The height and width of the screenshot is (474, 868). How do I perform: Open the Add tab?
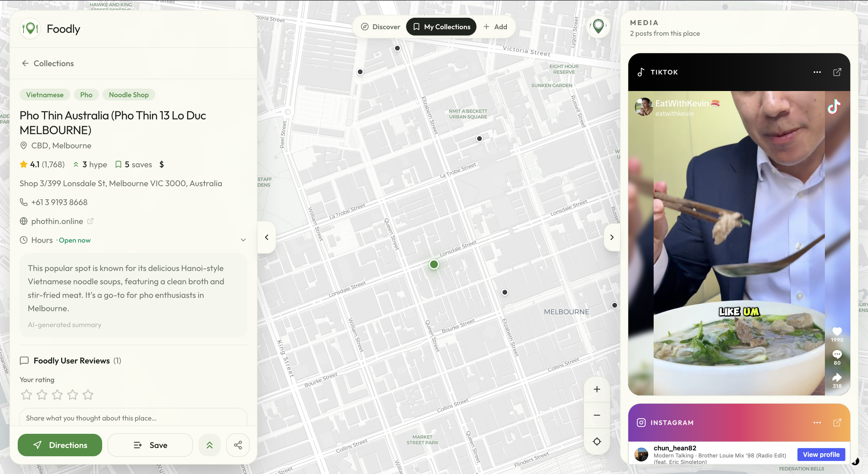[495, 27]
